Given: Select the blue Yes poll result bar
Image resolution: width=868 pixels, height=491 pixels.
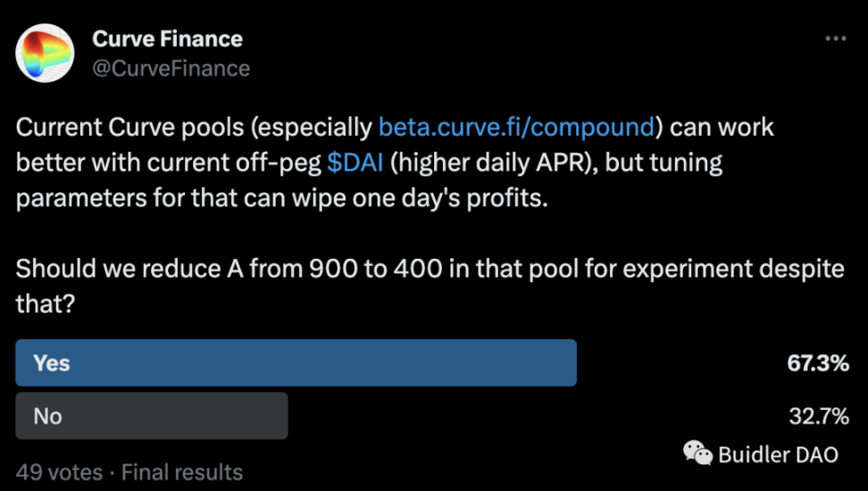Looking at the screenshot, I should [x=296, y=362].
